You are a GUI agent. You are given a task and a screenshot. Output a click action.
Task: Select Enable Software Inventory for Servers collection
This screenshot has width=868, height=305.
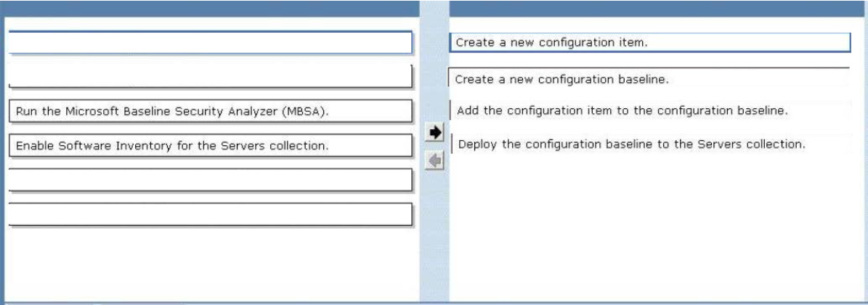pyautogui.click(x=211, y=145)
